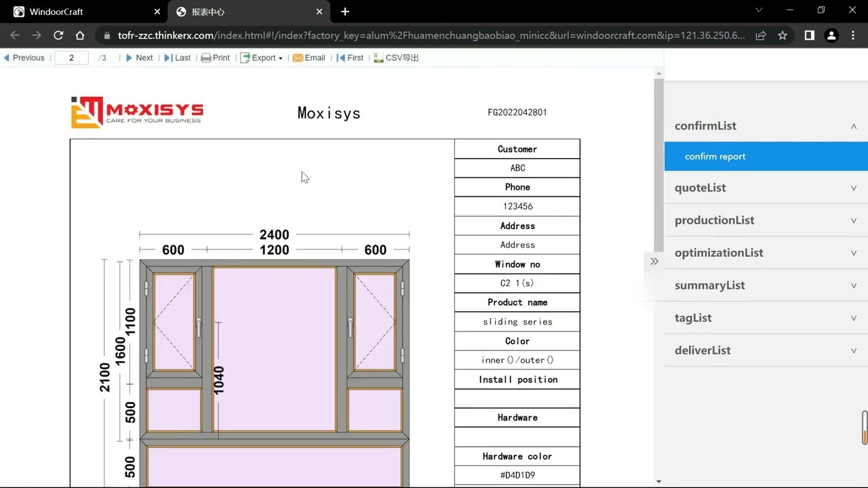
Task: Expand the quoteList section
Action: coord(766,188)
